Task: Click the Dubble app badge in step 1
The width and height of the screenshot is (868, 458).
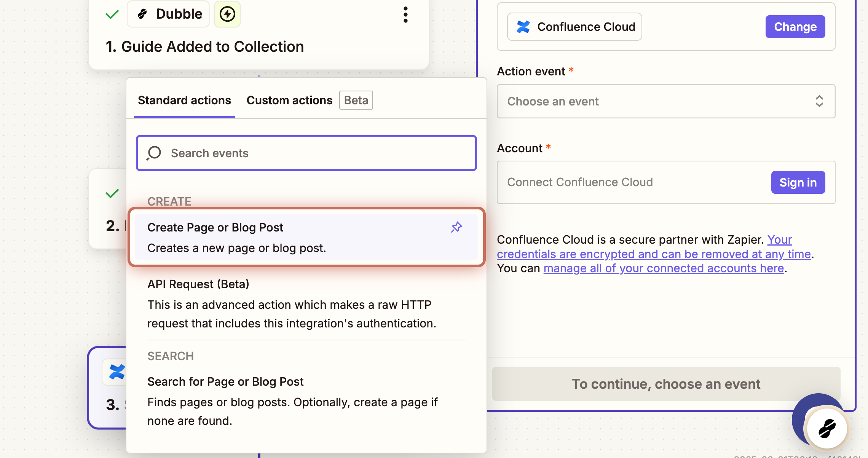Action: coord(168,14)
